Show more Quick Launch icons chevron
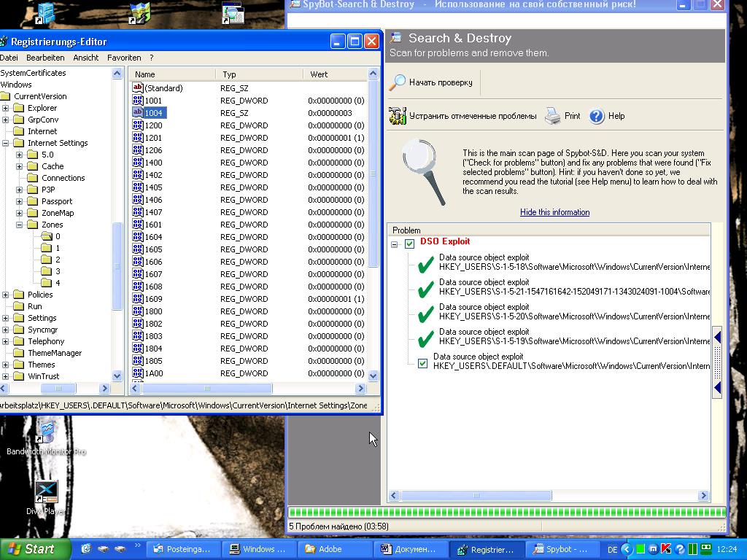This screenshot has width=747, height=560. coord(138,545)
